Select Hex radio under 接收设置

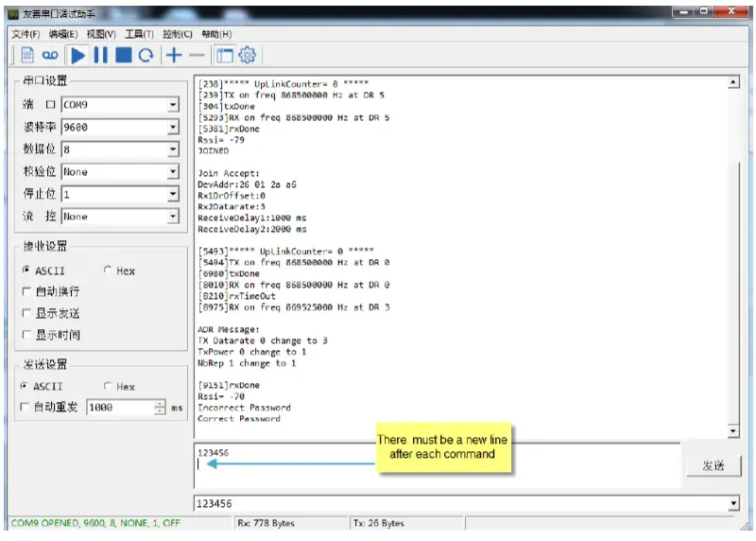(109, 271)
